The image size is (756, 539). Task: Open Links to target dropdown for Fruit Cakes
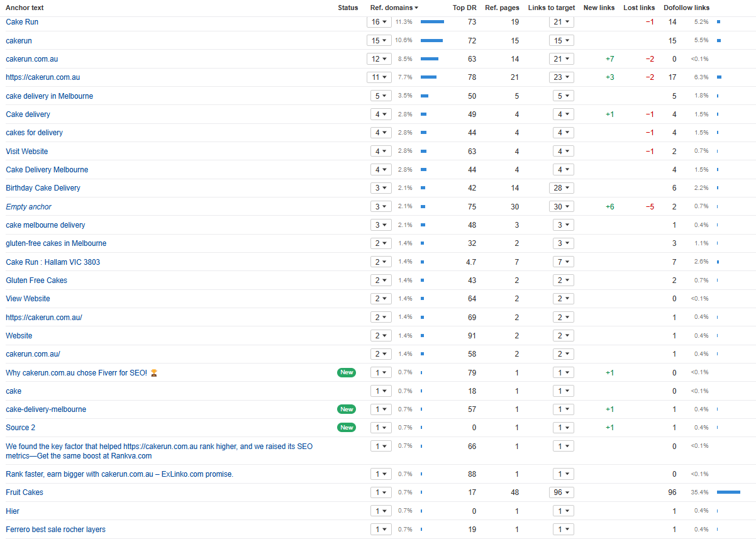click(562, 492)
